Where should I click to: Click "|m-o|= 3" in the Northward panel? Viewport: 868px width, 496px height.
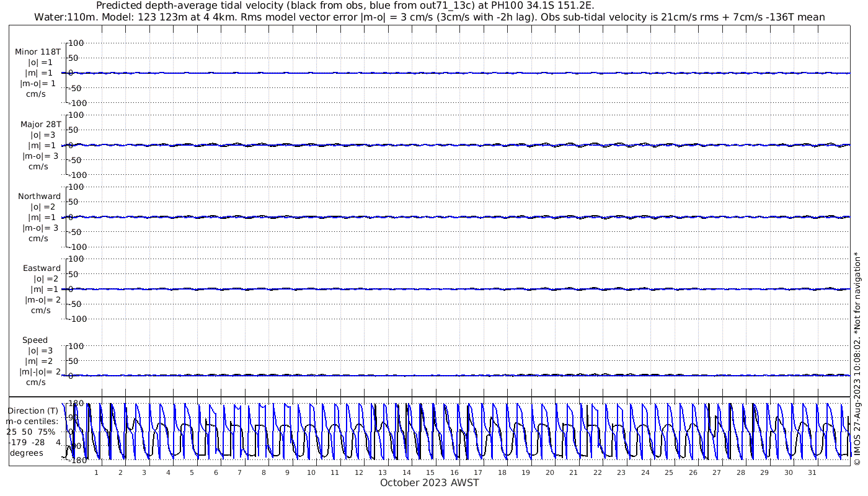40,228
